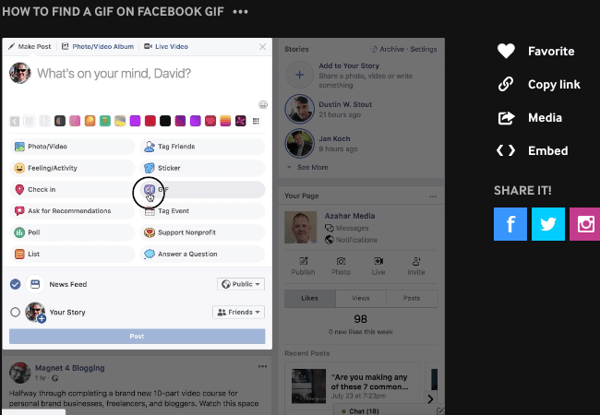This screenshot has width=600, height=415.
Task: Select the Views tab
Action: 361,298
